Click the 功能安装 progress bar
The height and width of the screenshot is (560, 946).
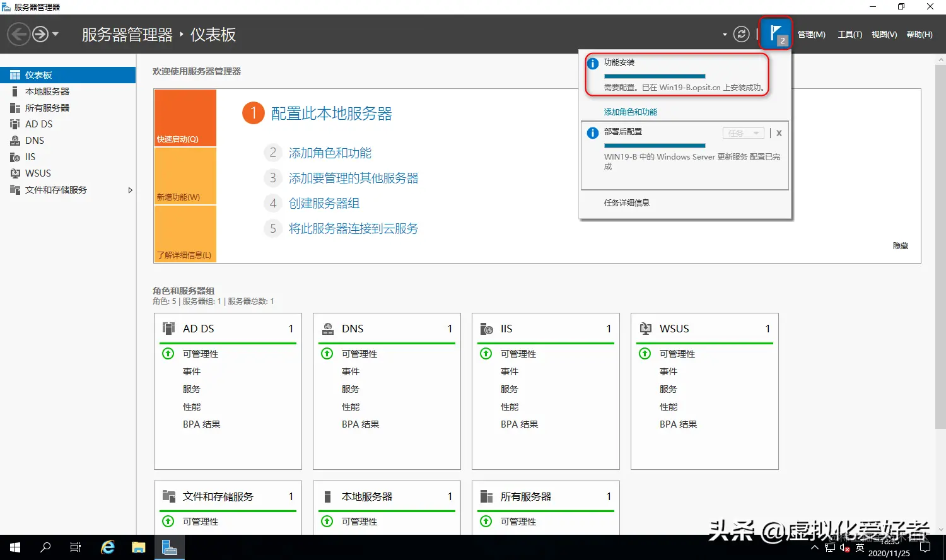pos(655,76)
